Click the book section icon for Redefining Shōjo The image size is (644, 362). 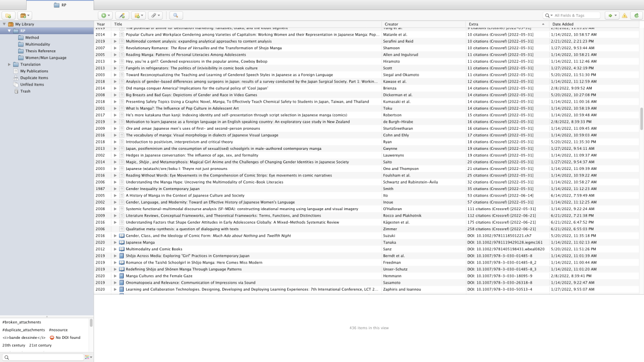coord(122,269)
